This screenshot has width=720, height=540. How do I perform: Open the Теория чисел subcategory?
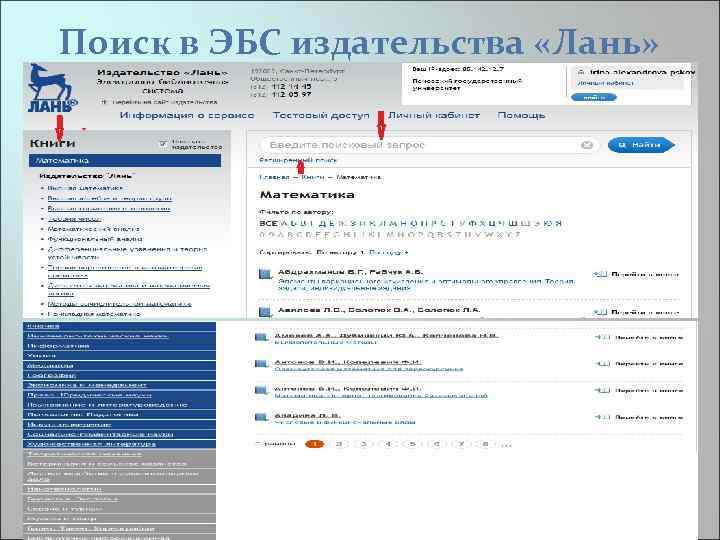(75, 219)
